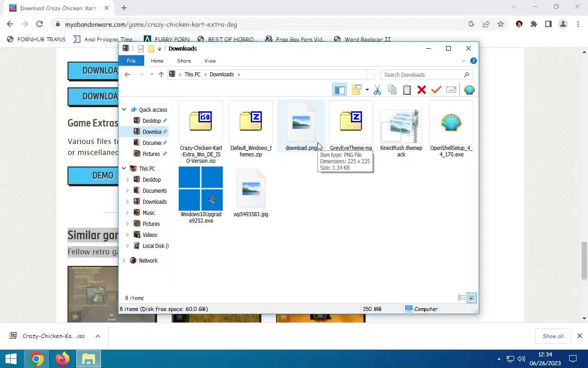
Task: Open the View ribbon tab
Action: 210,61
